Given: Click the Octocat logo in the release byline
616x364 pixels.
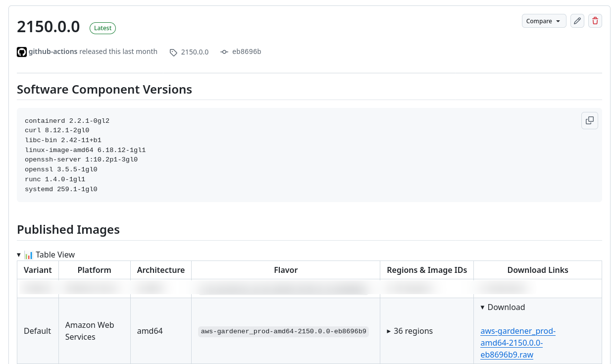Looking at the screenshot, I should tap(22, 52).
